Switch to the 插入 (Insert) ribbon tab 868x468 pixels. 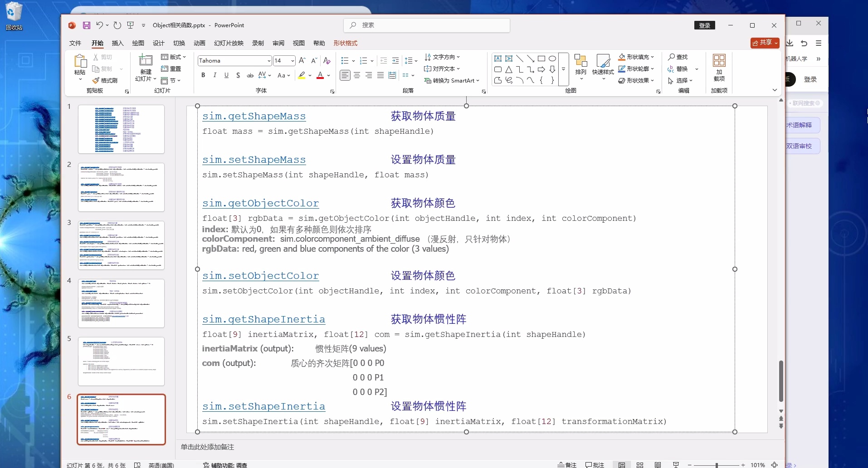[117, 43]
